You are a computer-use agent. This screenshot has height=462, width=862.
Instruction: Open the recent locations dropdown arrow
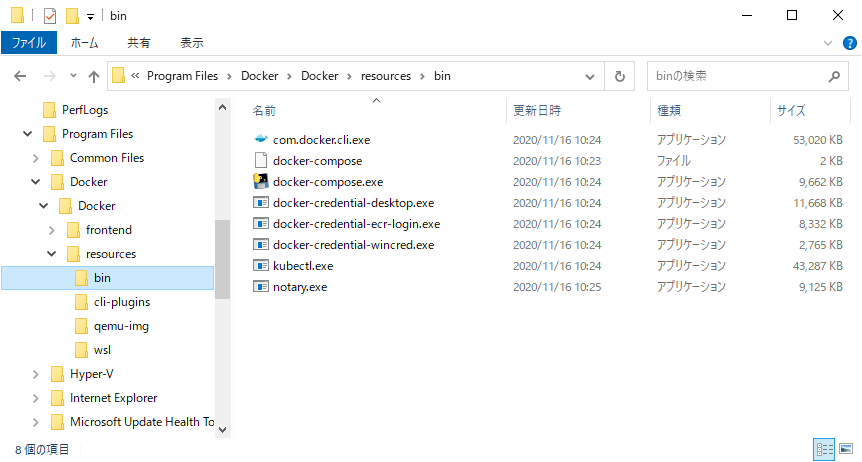click(x=73, y=76)
